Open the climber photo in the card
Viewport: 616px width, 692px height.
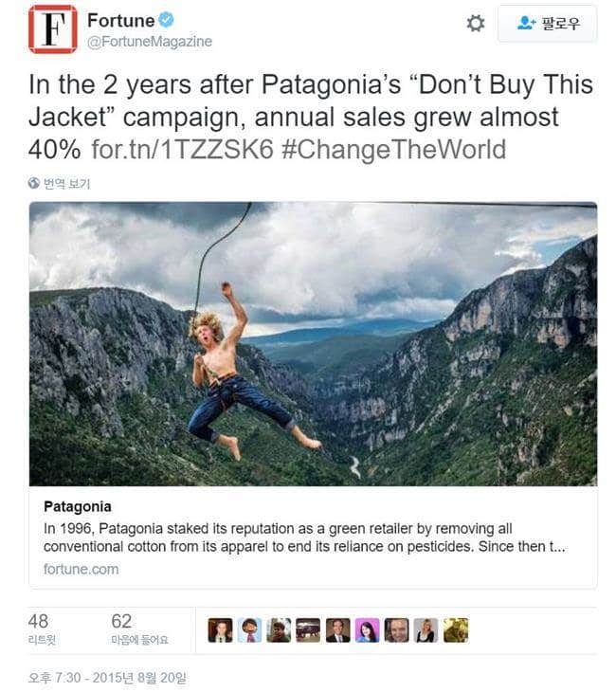313,344
